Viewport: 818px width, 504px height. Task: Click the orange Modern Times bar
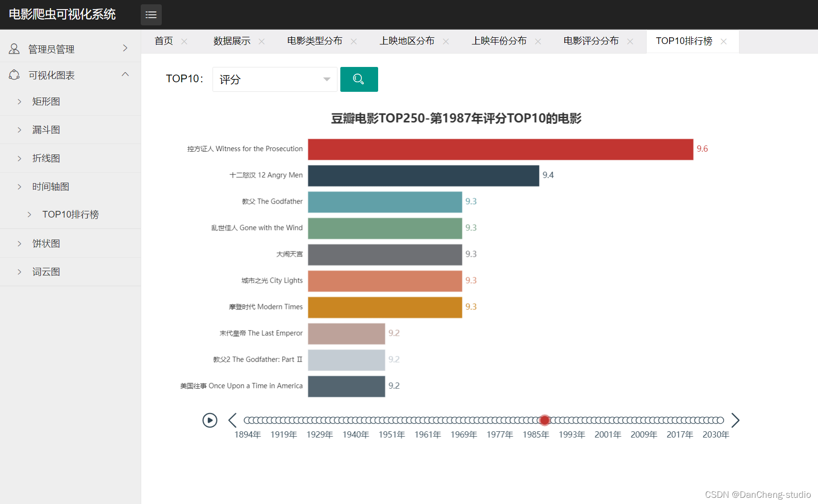(x=385, y=307)
